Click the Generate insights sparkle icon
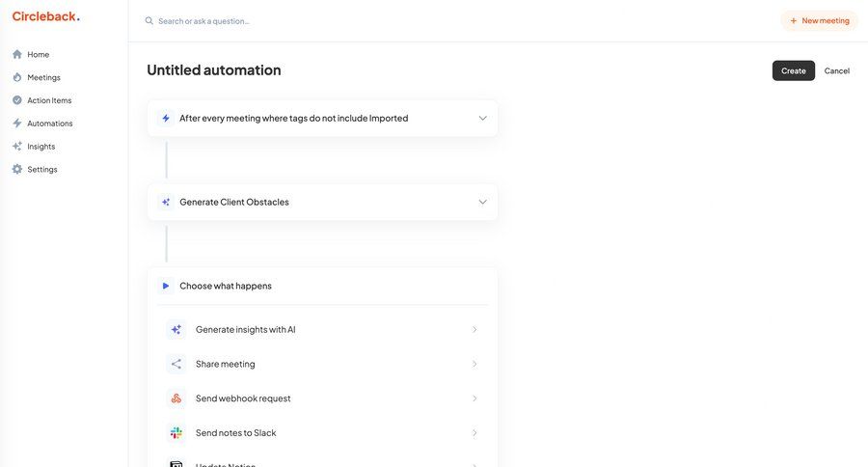This screenshot has height=467, width=868. (x=176, y=330)
